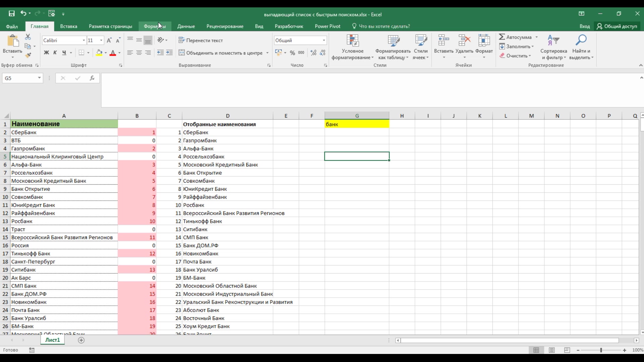The width and height of the screenshot is (644, 362).
Task: Toggle Wrap Text option
Action: 201,40
